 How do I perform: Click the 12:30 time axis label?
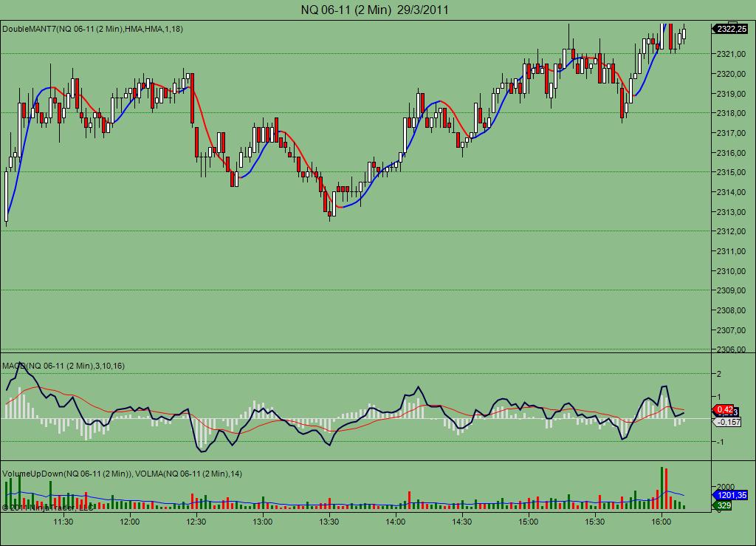coord(196,522)
